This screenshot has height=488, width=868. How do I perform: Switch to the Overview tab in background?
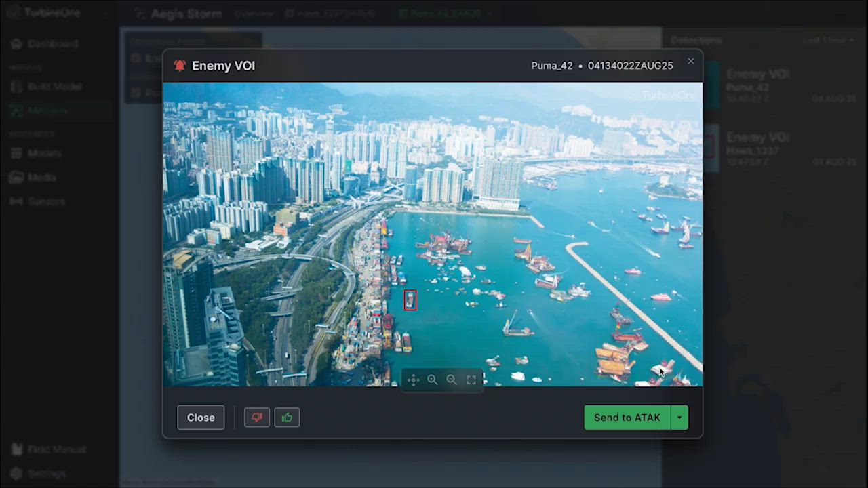[x=253, y=14]
